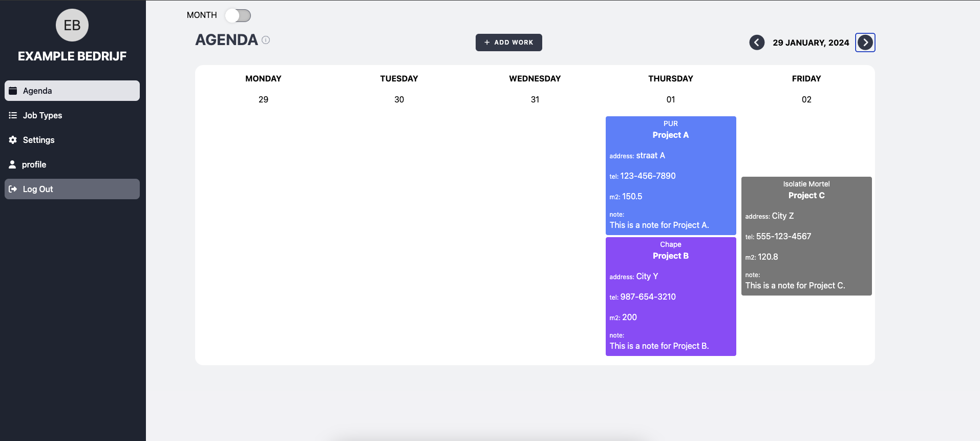Open the Agenda menu item
980x441 pixels.
[72, 91]
